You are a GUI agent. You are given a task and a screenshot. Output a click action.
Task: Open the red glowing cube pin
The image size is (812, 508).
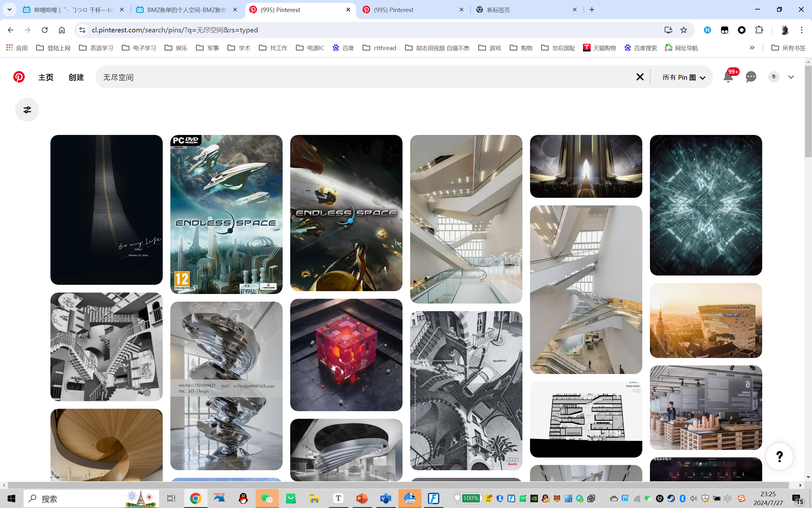pos(346,355)
